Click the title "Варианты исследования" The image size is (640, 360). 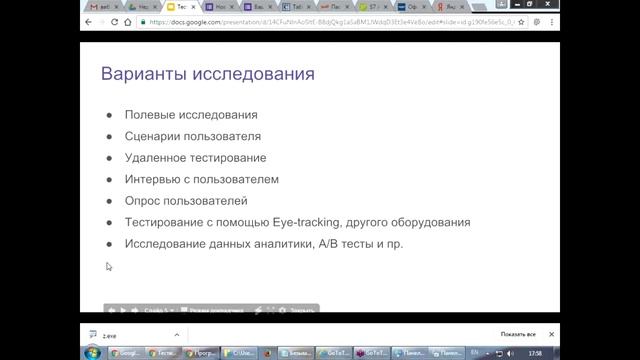tap(208, 74)
